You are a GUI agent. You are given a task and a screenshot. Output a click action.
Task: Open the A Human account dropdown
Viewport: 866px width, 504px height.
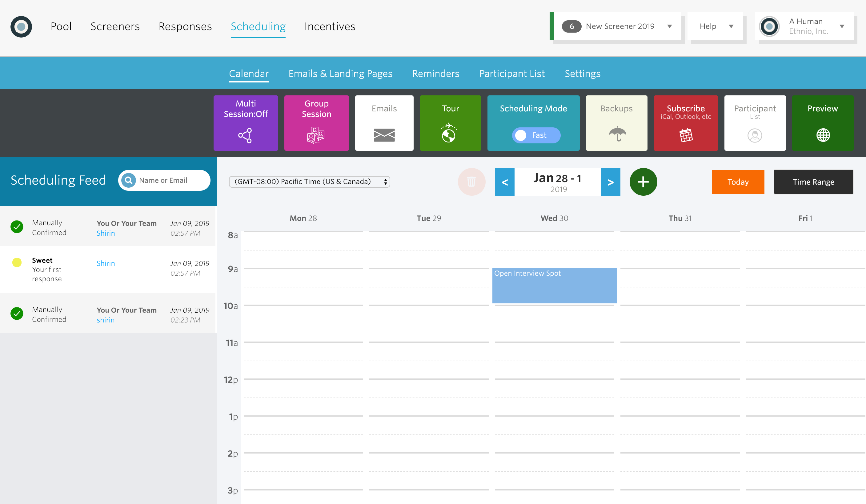pyautogui.click(x=804, y=26)
